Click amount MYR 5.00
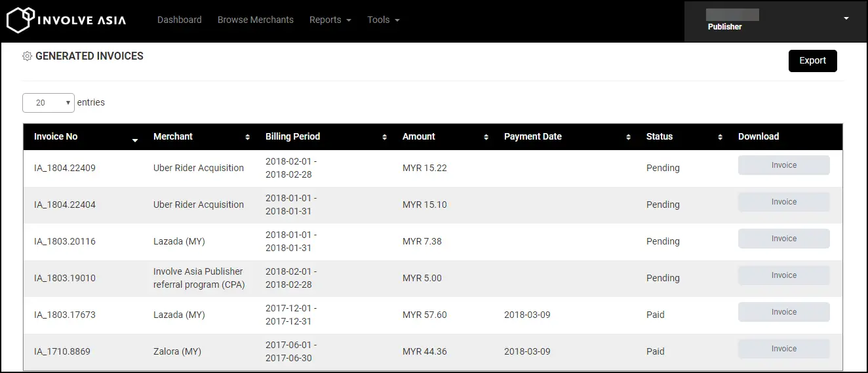 (422, 278)
